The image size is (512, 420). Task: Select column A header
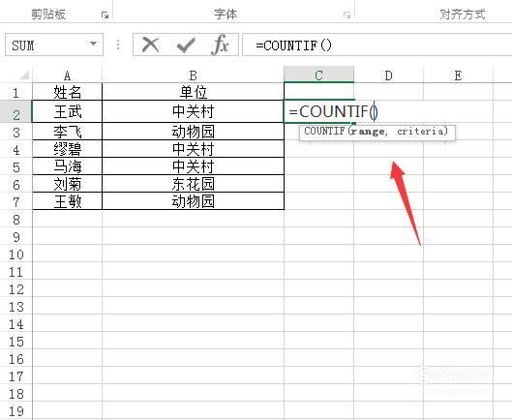67,75
